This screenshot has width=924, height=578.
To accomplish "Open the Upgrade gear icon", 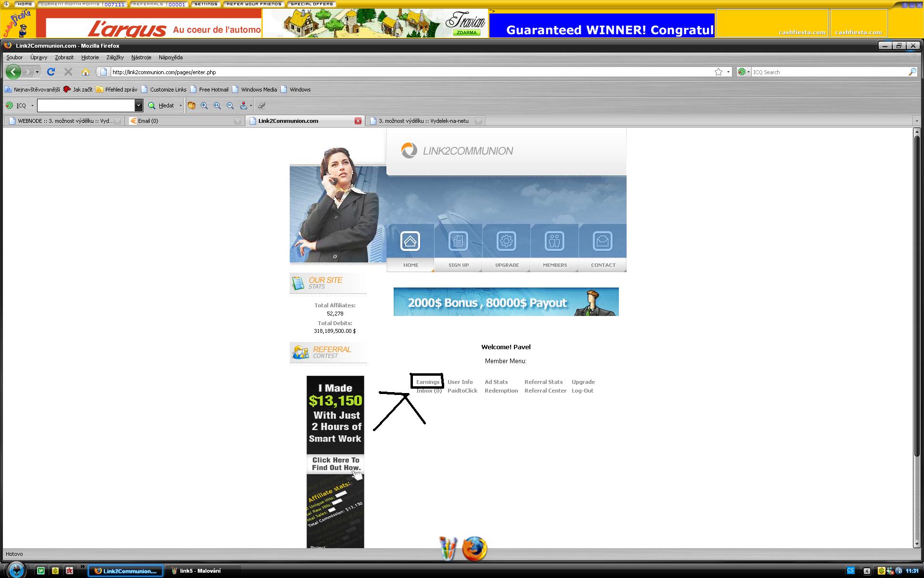I will pos(506,241).
